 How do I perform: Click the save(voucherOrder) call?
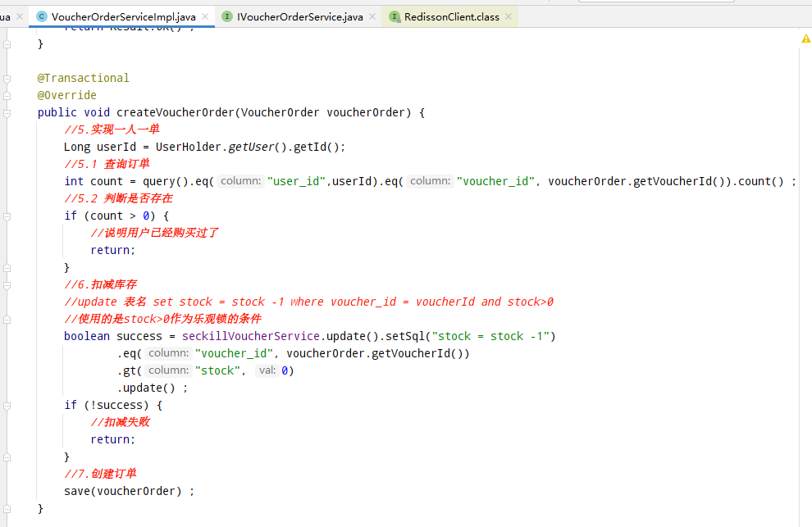[123, 491]
